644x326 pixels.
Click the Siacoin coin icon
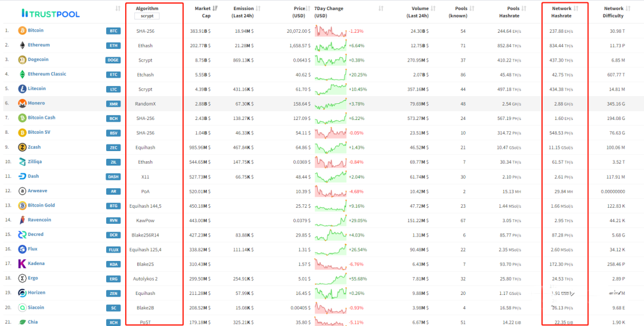(22, 307)
